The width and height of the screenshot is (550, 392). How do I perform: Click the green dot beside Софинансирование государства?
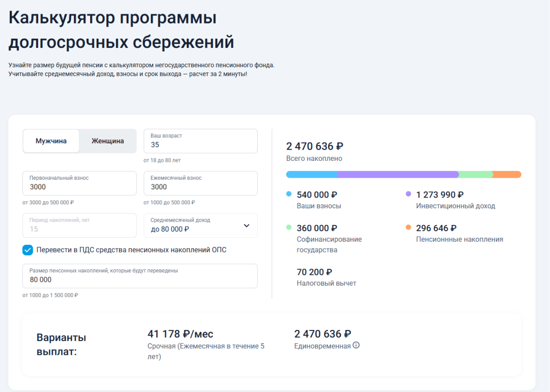pyautogui.click(x=288, y=227)
